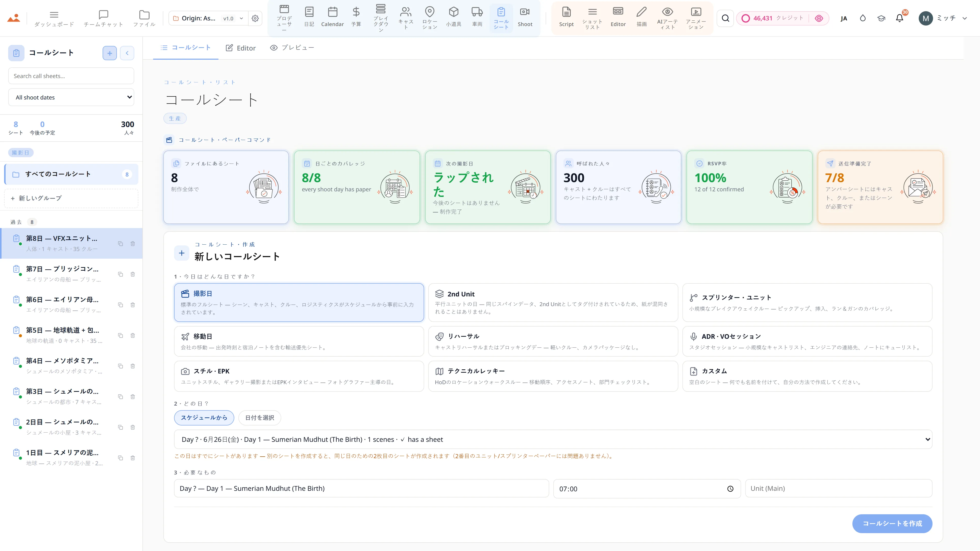Toggle スケジュールから date mode
The image size is (980, 551).
[204, 418]
